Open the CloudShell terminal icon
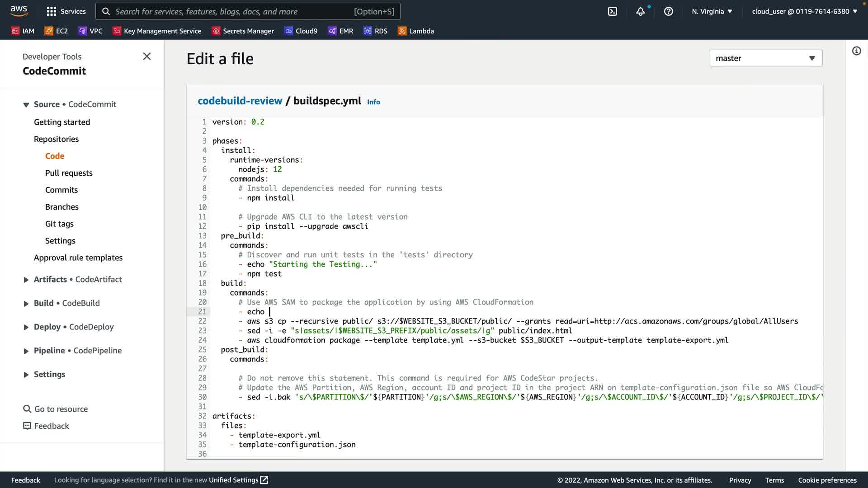This screenshot has height=488, width=868. [613, 11]
